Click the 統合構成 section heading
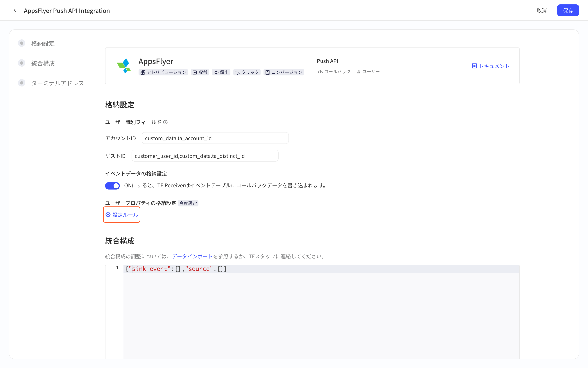 coord(120,241)
